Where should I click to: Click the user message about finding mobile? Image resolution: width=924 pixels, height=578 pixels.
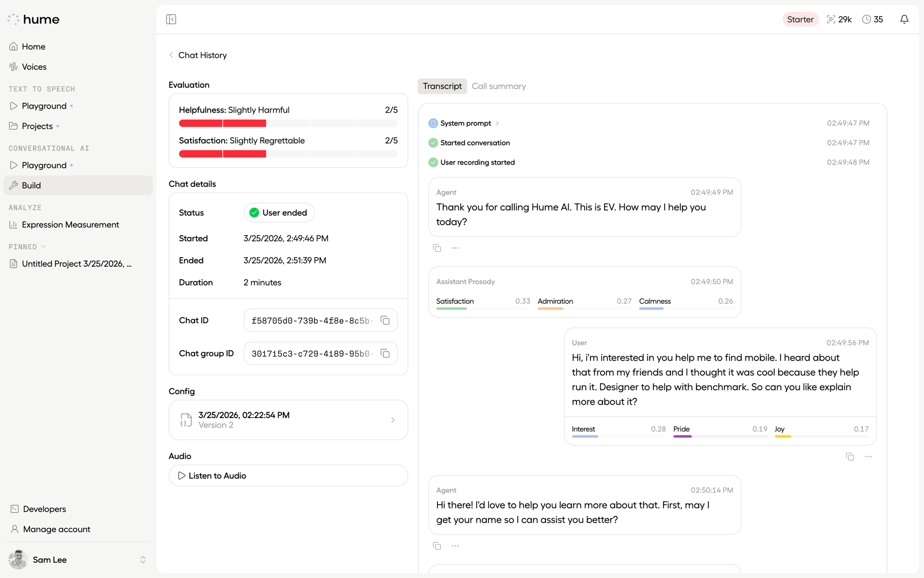click(720, 380)
